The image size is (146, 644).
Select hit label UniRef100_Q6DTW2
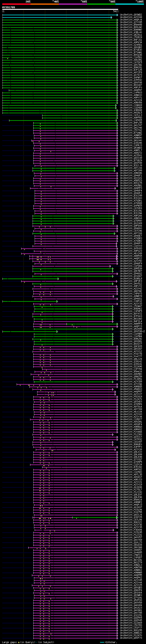click(131, 292)
